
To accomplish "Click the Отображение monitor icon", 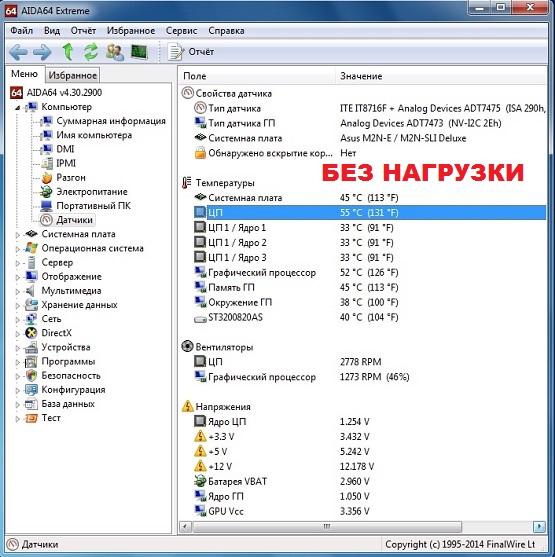I will click(31, 276).
